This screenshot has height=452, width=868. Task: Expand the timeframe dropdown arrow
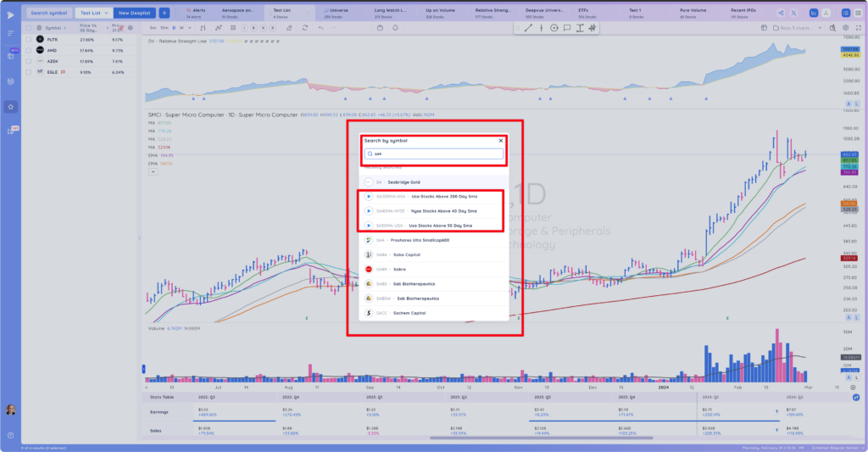point(190,28)
